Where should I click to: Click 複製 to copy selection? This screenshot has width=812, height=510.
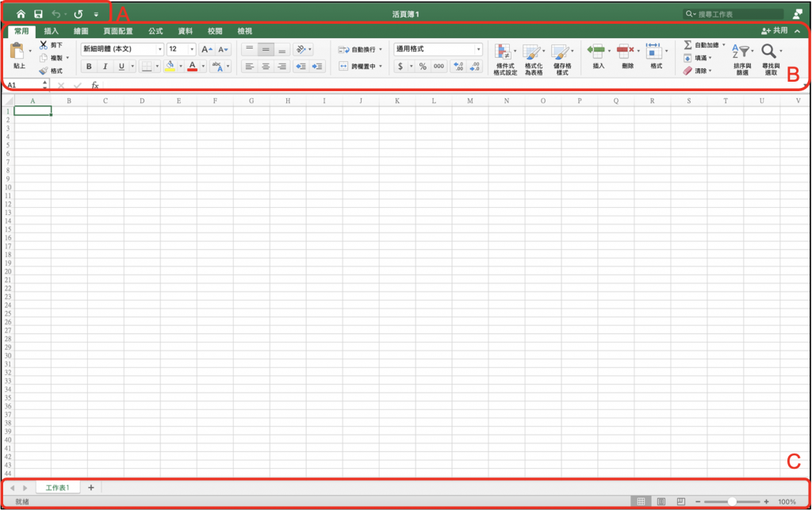(52, 58)
